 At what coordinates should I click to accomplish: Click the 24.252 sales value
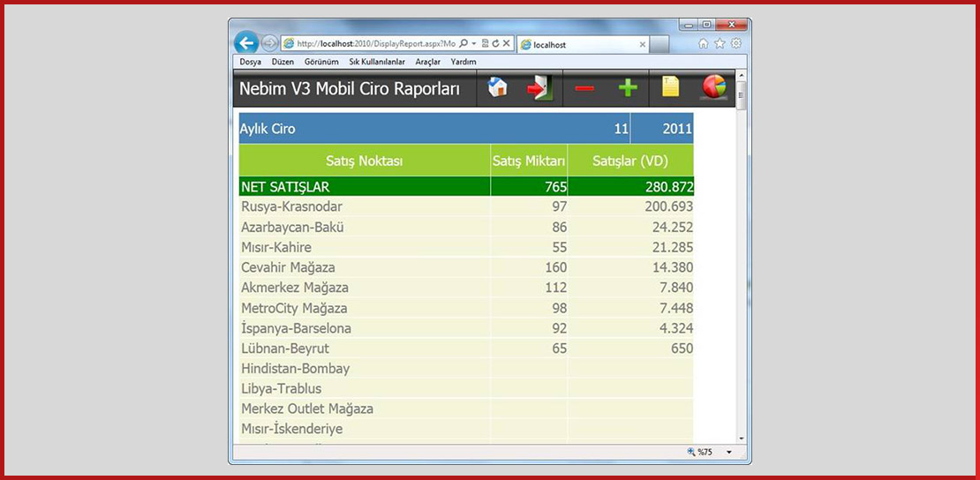pos(673,227)
